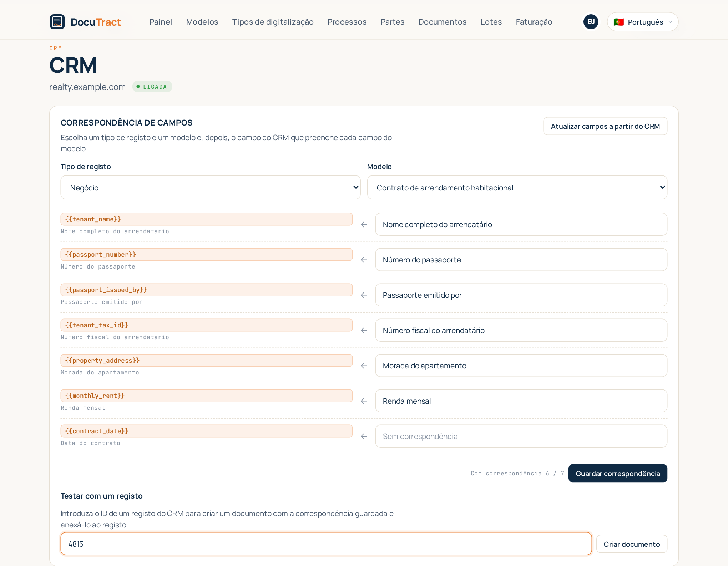Open mapping field Nome completo do arrendatário
Screen dimensions: 728x566
point(521,224)
